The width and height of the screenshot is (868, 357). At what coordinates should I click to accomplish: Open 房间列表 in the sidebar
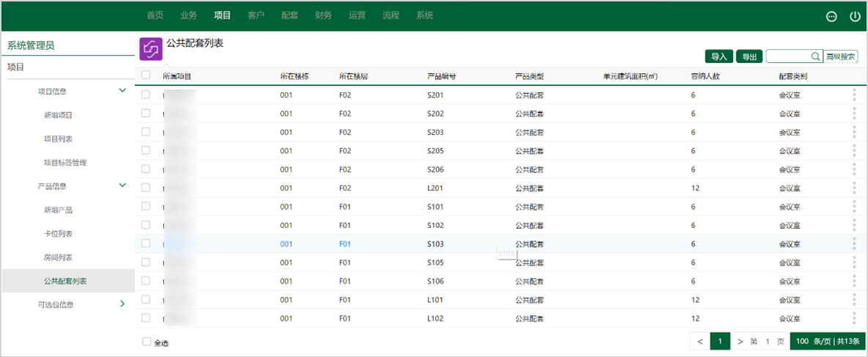click(x=58, y=258)
